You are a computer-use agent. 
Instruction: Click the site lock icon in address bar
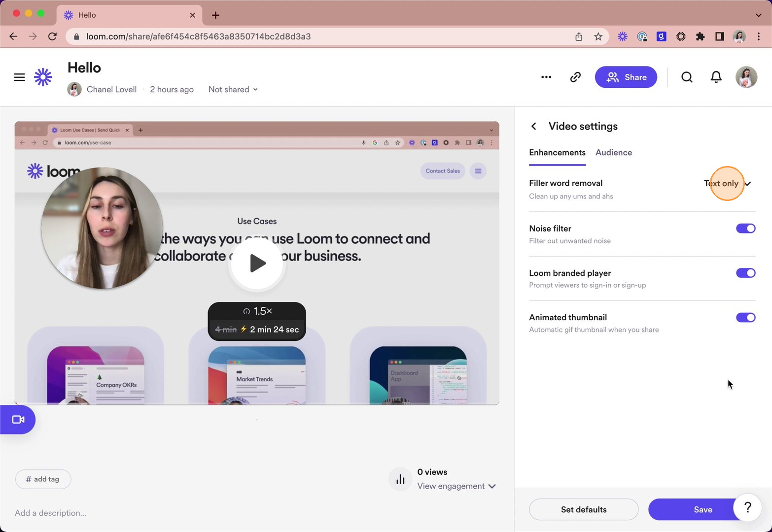tap(76, 36)
